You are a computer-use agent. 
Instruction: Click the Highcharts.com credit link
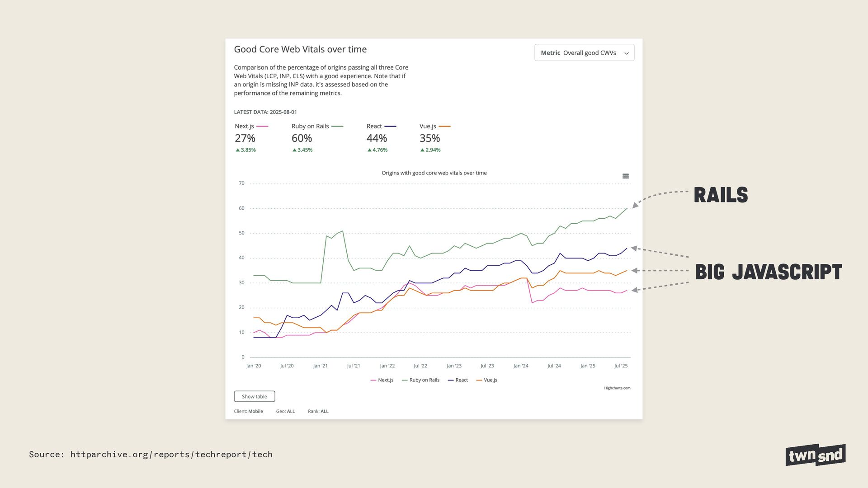click(x=617, y=388)
